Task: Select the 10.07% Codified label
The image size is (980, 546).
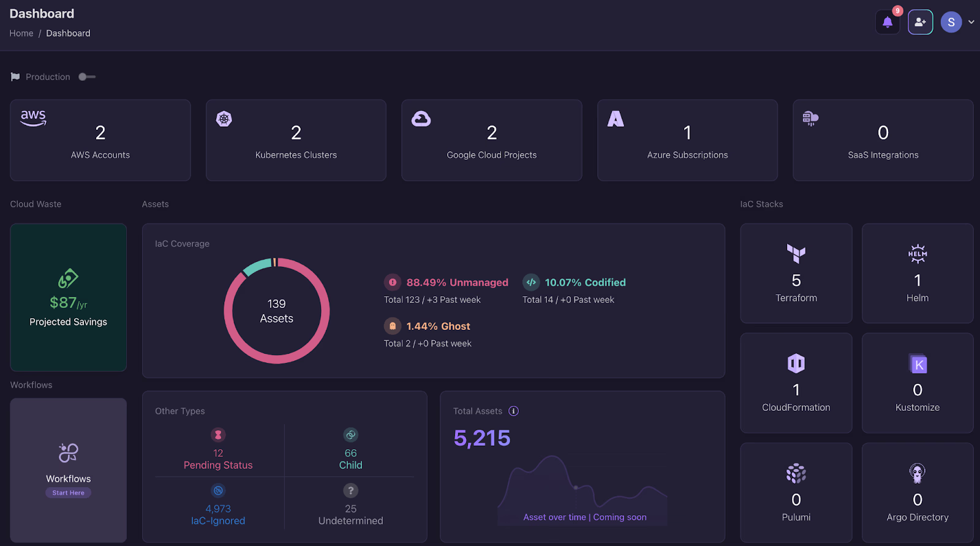Action: tap(586, 282)
